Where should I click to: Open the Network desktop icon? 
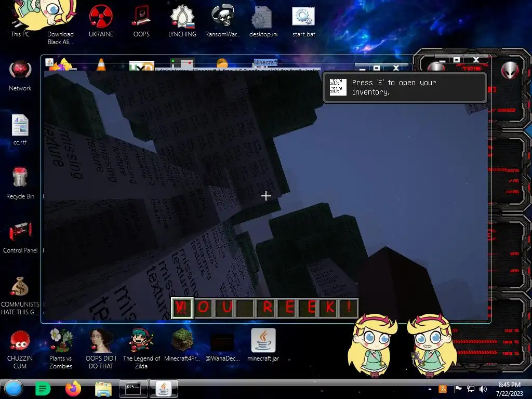[20, 76]
